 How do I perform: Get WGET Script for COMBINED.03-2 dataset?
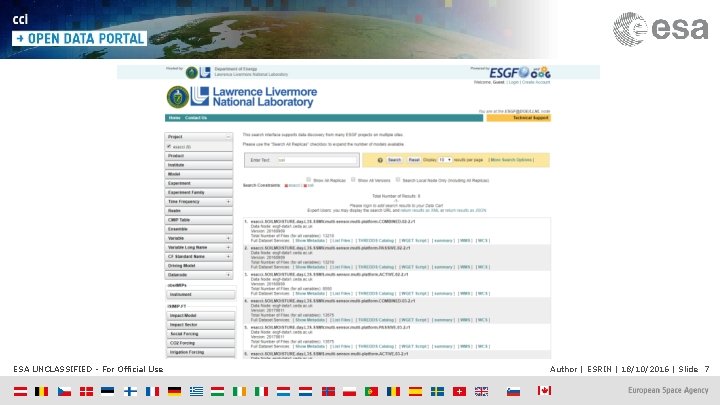pyautogui.click(x=414, y=320)
